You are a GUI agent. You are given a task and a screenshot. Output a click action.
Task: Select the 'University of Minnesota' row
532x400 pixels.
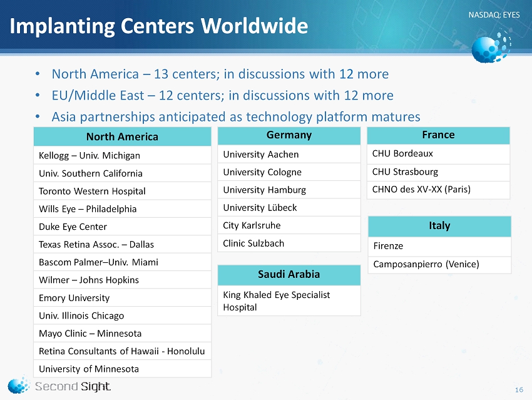123,369
